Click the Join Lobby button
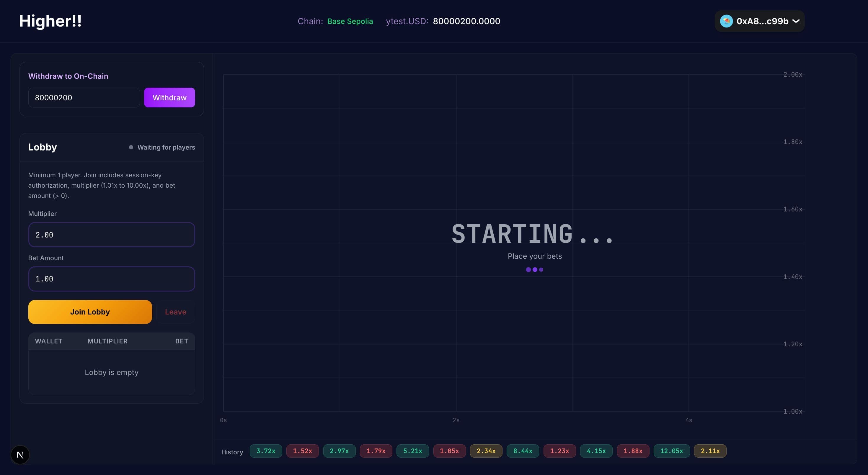The width and height of the screenshot is (868, 475). pyautogui.click(x=90, y=312)
